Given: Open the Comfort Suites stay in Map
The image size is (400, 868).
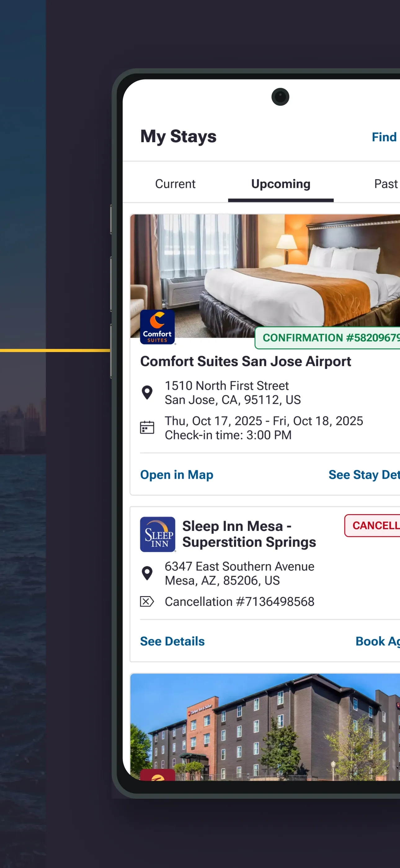Looking at the screenshot, I should pos(176,475).
